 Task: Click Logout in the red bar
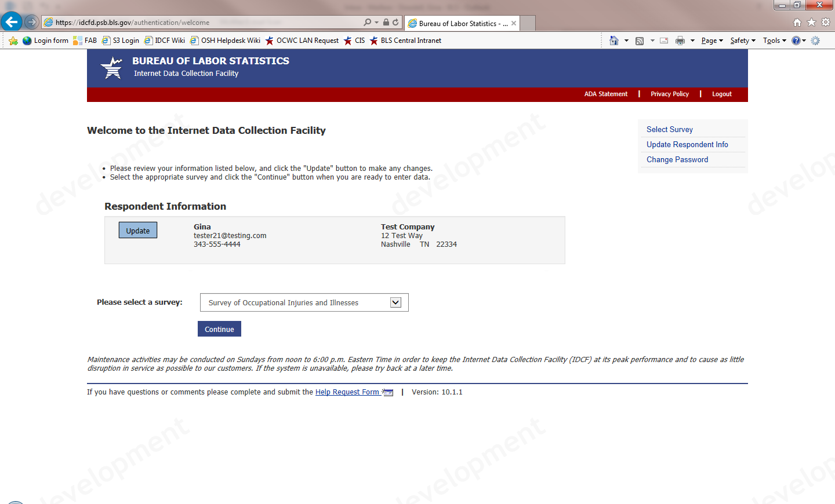722,94
